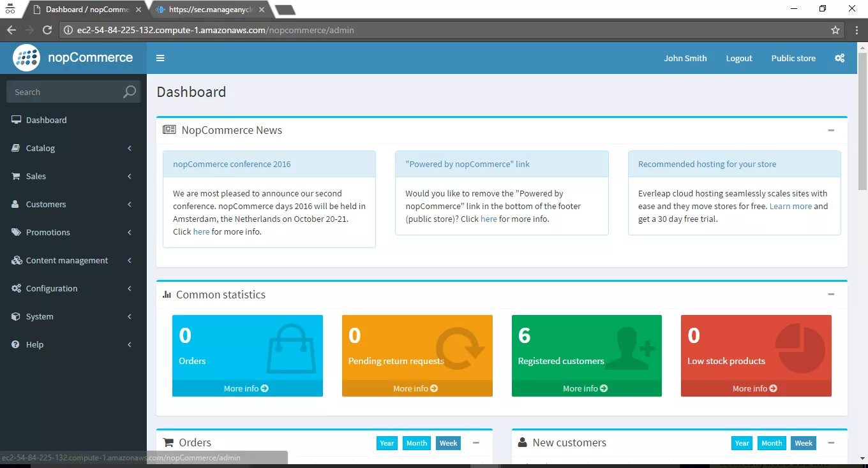The width and height of the screenshot is (868, 468).
Task: Collapse the New customers panel
Action: 831,442
